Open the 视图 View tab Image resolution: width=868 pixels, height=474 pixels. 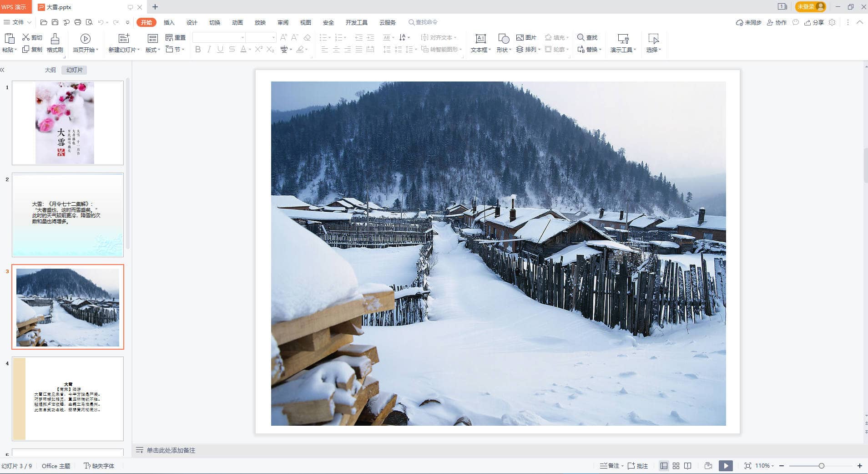pyautogui.click(x=306, y=22)
